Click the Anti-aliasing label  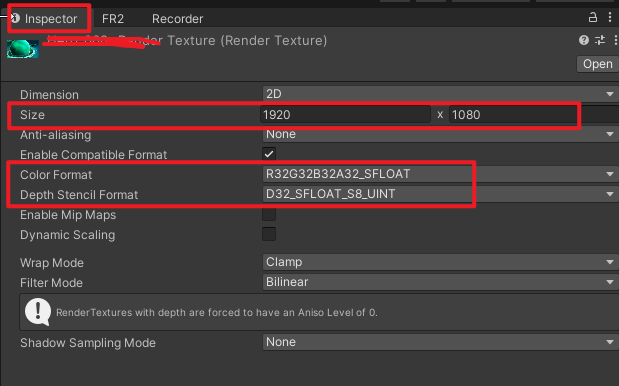(56, 135)
